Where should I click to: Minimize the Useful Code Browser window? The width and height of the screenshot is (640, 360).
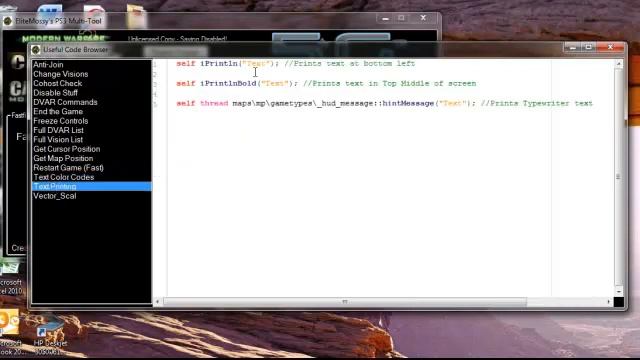click(x=573, y=48)
